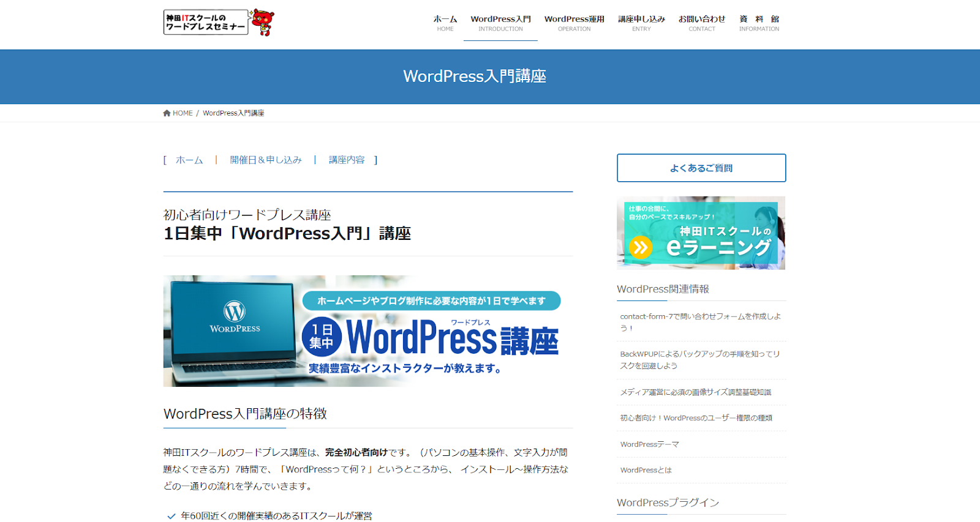This screenshot has width=980, height=522.
Task: Click ホーム link in page sub-navigation
Action: pyautogui.click(x=189, y=160)
